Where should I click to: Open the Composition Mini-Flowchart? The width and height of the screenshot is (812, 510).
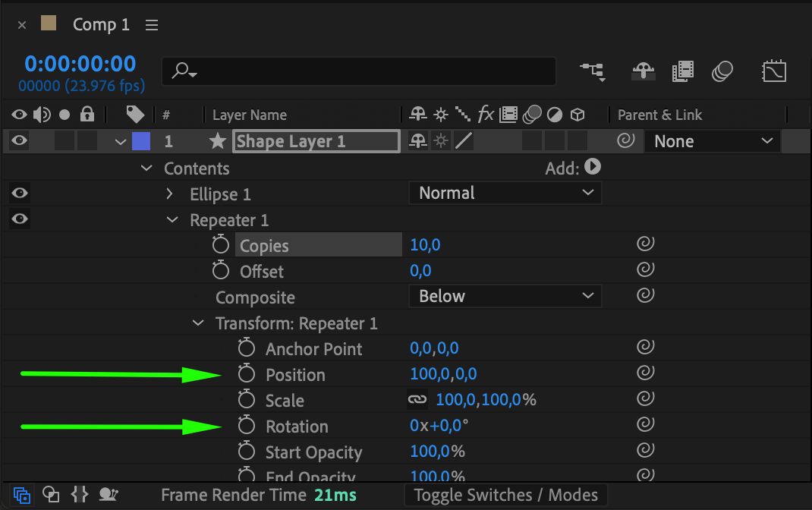pos(593,72)
